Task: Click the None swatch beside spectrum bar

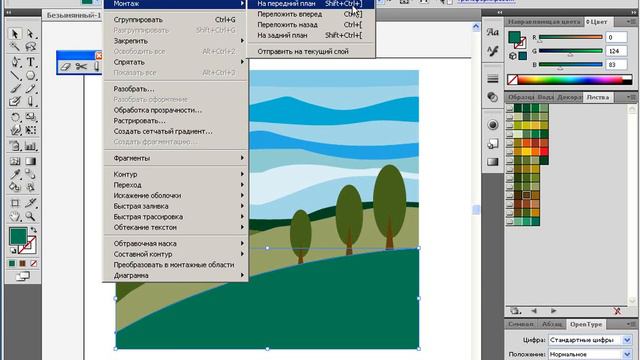Action: (x=512, y=80)
